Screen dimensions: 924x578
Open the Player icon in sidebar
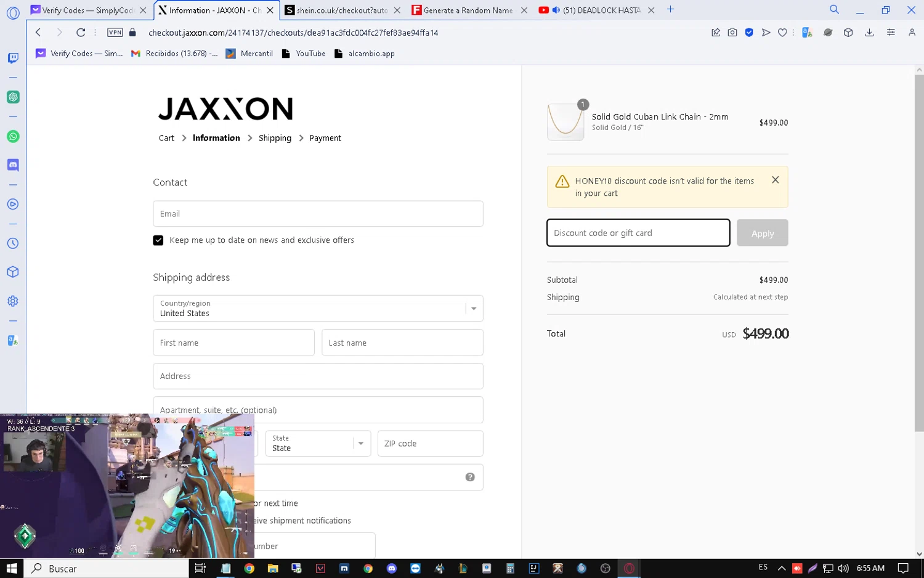point(13,204)
